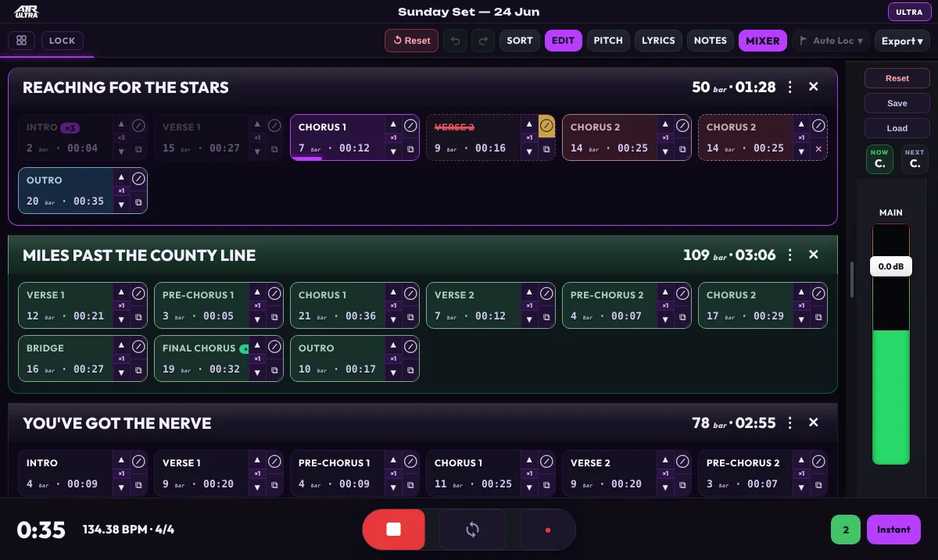Duplicate the OUTRO card in Reaching for the Stars
Image resolution: width=938 pixels, height=560 pixels.
(x=138, y=202)
